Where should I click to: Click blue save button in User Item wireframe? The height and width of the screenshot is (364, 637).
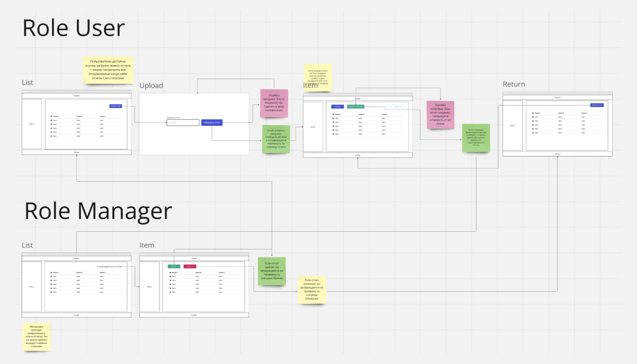(x=337, y=107)
